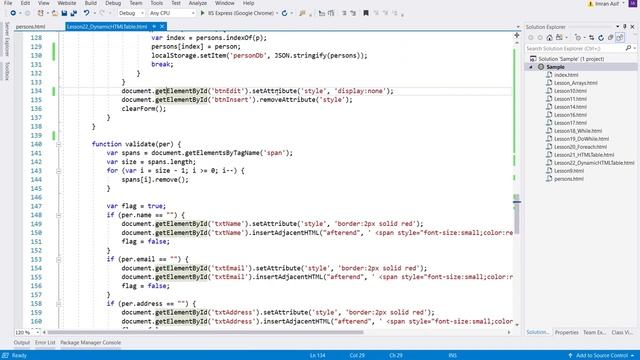Undo the last edit
This screenshot has height=360, width=640.
tap(87, 13)
